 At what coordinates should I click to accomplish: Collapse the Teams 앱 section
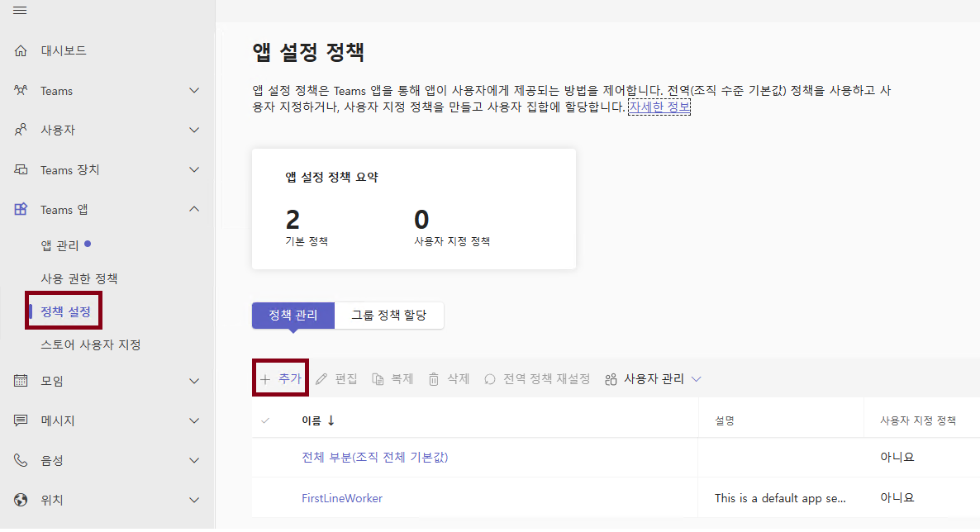[x=193, y=209]
